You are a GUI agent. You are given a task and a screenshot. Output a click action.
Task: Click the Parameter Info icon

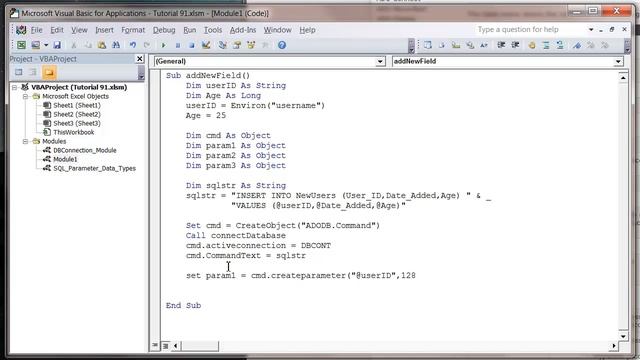click(470, 45)
